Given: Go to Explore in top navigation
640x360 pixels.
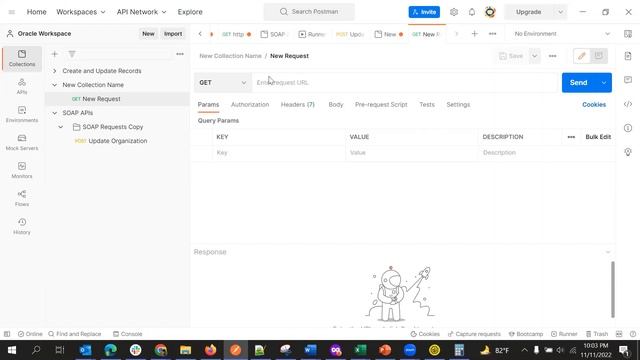Looking at the screenshot, I should (190, 12).
